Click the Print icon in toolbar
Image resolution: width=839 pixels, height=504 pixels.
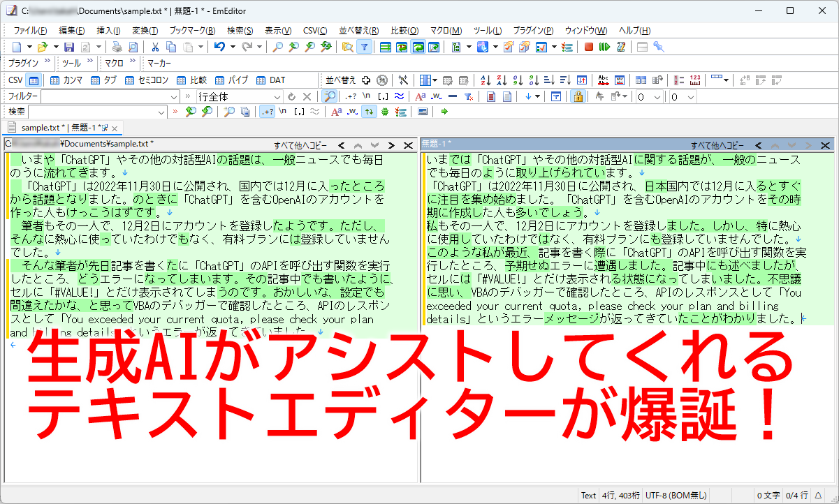click(x=117, y=47)
